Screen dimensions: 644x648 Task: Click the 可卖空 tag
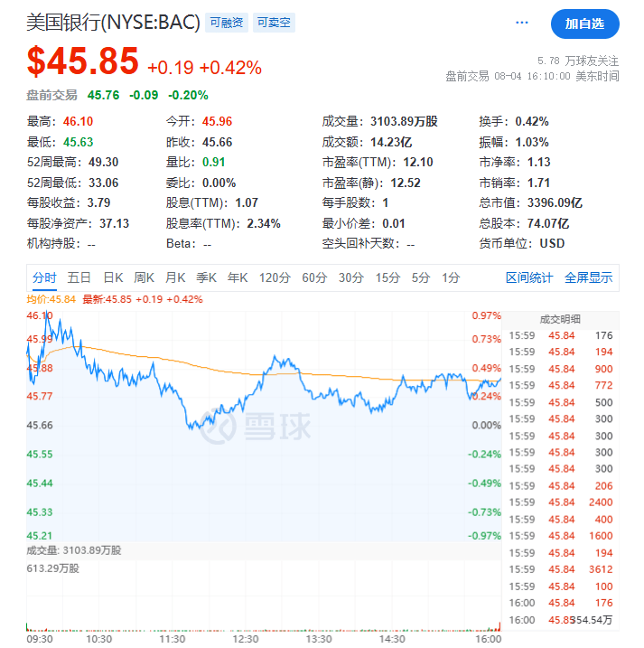(x=273, y=23)
